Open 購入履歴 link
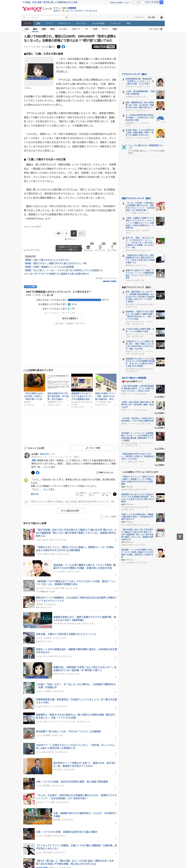 point(152,18)
